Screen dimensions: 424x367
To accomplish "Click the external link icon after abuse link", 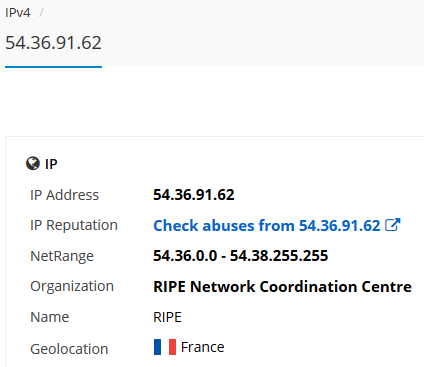I will (x=392, y=225).
